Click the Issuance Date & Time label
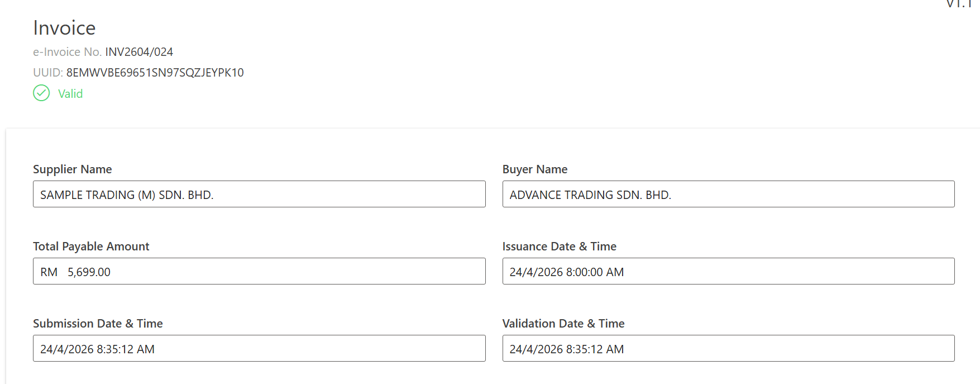Viewport: 980px width, 384px height. pyautogui.click(x=560, y=246)
